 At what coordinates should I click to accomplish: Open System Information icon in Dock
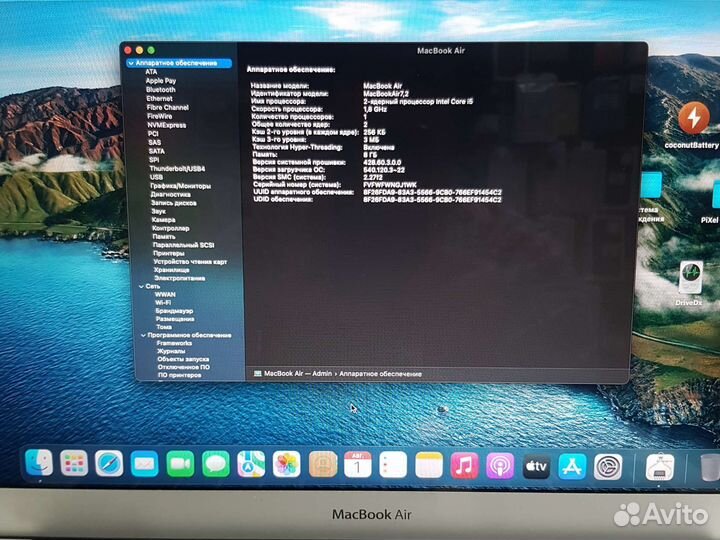point(659,467)
